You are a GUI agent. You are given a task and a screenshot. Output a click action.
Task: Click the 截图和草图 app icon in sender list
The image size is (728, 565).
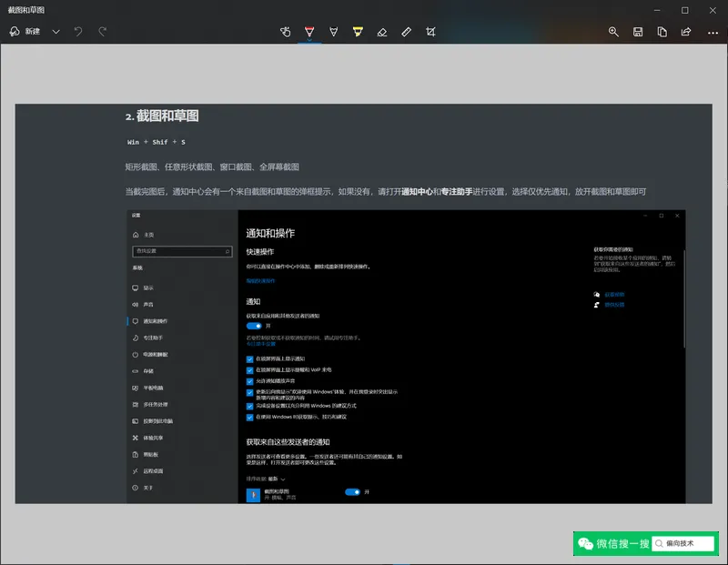click(x=253, y=495)
